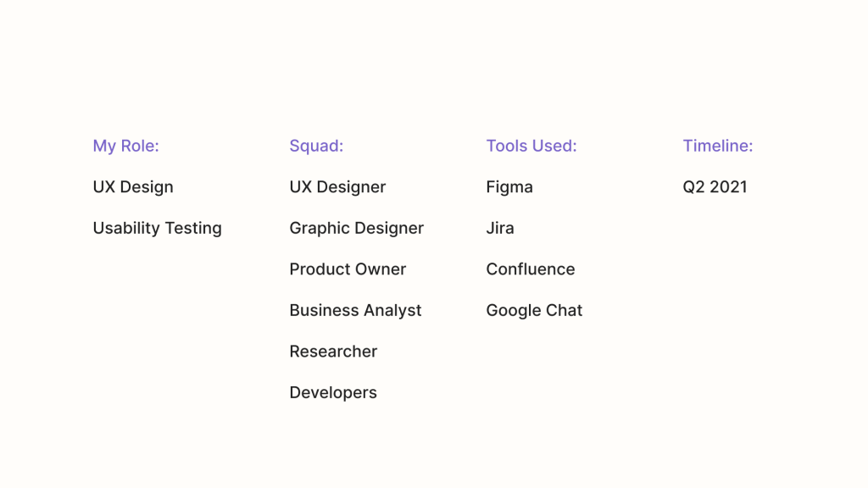Image resolution: width=868 pixels, height=488 pixels.
Task: Click the 'Tools Used:' heading
Action: (x=531, y=146)
